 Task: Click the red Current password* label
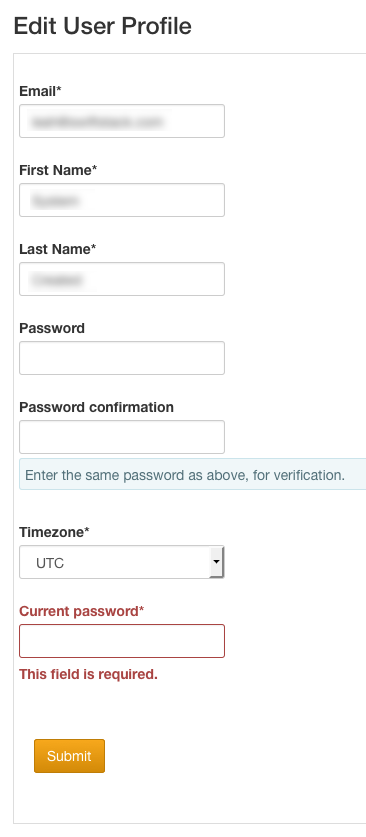point(82,611)
